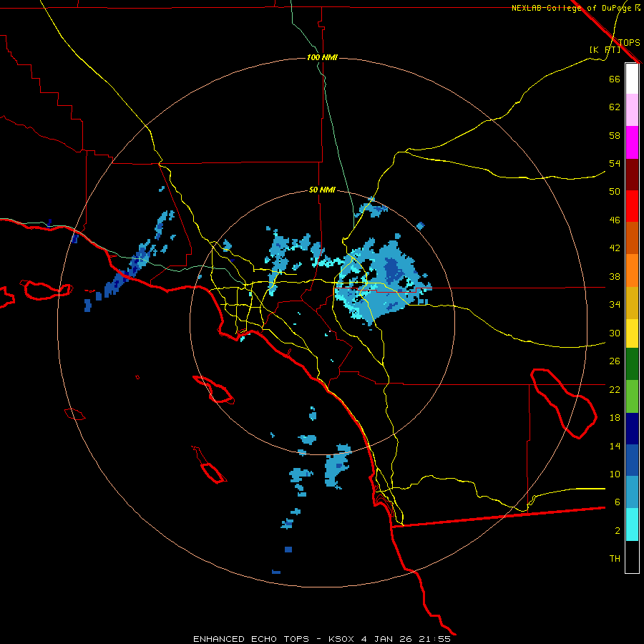This screenshot has height=644, width=644.
Task: Click the legend value 26
Action: tap(615, 361)
